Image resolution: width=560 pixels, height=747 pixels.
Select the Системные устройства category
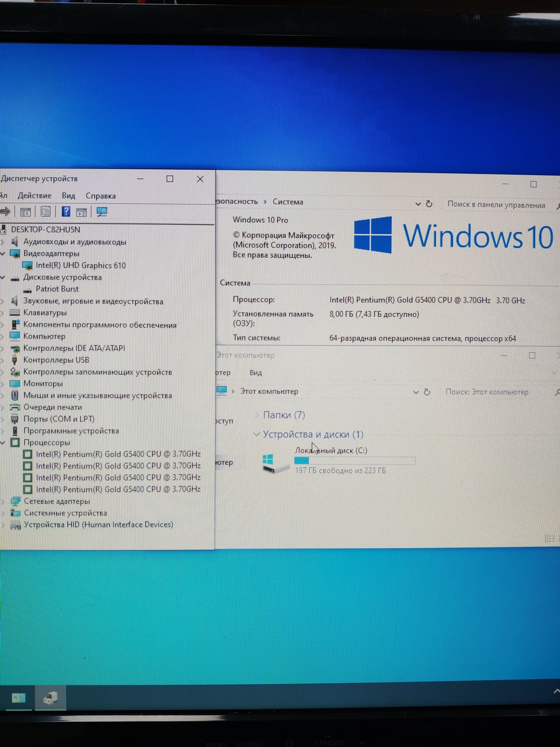click(65, 513)
